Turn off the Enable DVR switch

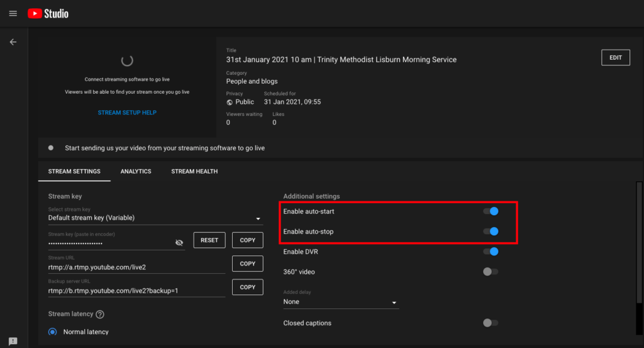coord(491,252)
